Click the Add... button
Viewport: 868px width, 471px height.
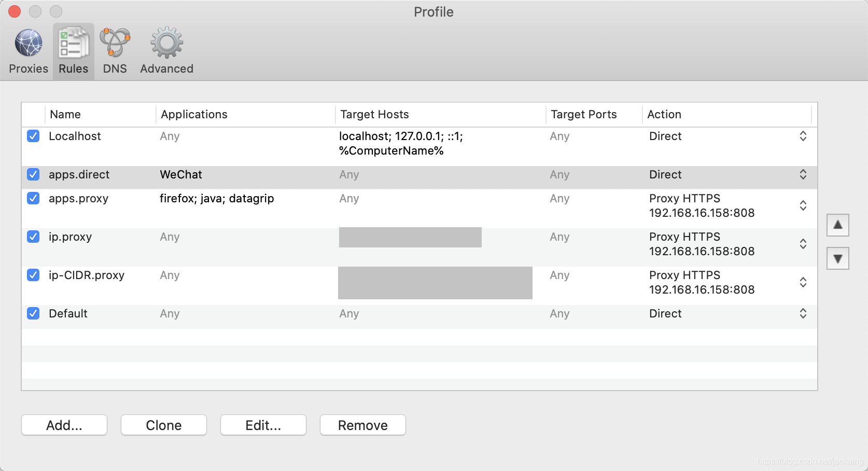pos(64,425)
